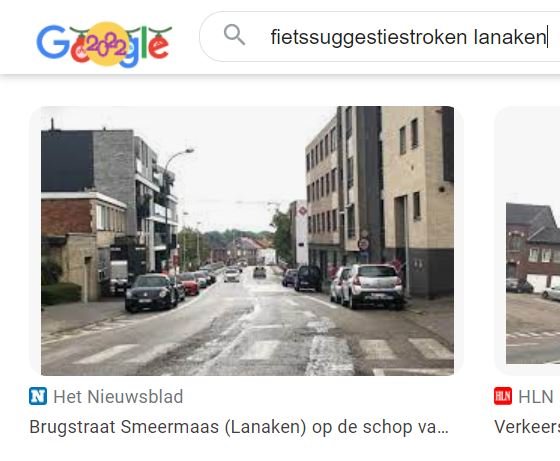Open the article title starting with Verkeers
Screen dimensions: 560x461
[527, 427]
